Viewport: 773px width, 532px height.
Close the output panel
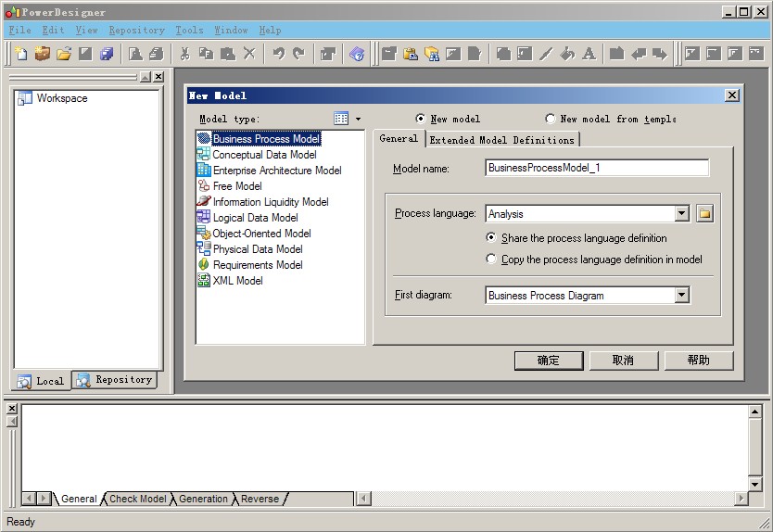(x=12, y=408)
